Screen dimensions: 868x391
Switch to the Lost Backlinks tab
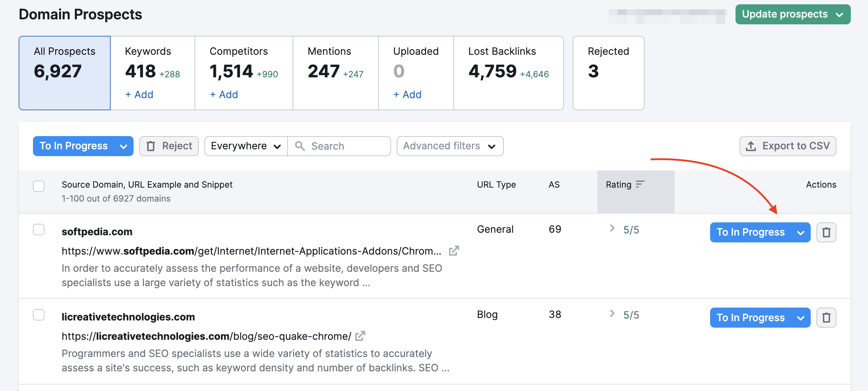pos(508,72)
